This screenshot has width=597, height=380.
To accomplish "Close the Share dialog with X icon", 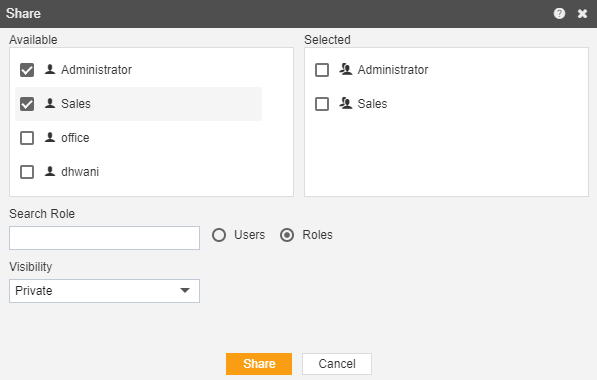I will pos(582,14).
